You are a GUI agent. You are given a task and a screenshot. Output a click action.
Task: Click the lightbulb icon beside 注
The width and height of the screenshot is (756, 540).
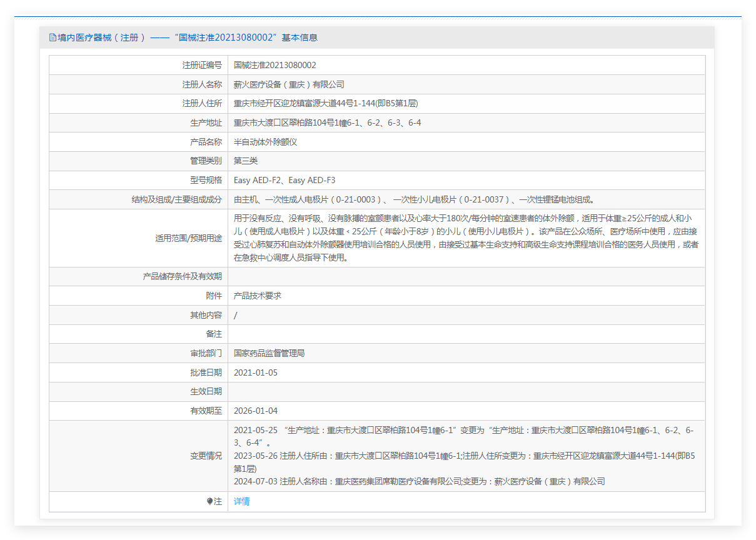[210, 501]
